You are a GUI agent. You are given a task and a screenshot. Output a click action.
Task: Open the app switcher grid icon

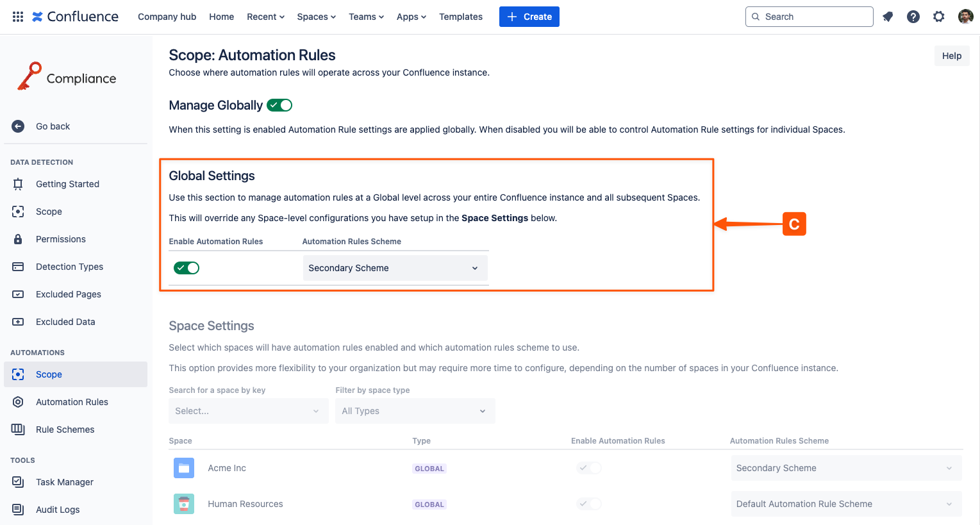pyautogui.click(x=18, y=17)
